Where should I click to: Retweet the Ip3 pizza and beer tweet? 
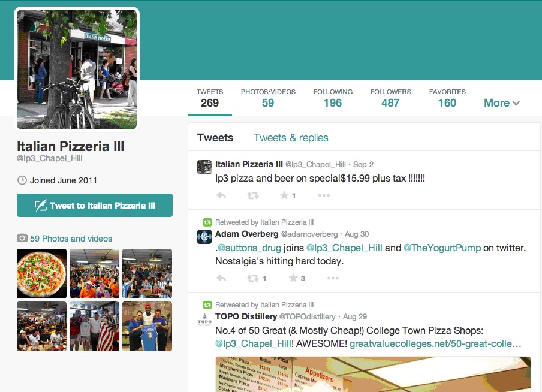point(252,195)
